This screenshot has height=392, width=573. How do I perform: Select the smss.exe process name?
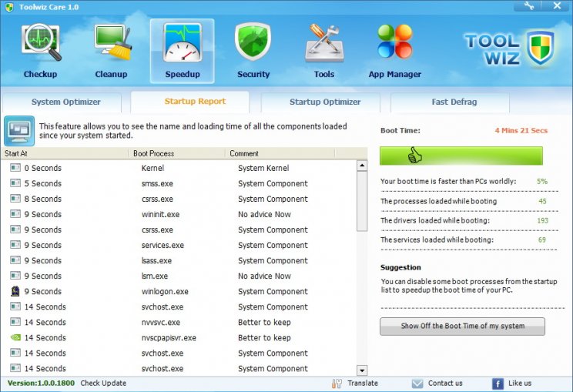tap(157, 183)
